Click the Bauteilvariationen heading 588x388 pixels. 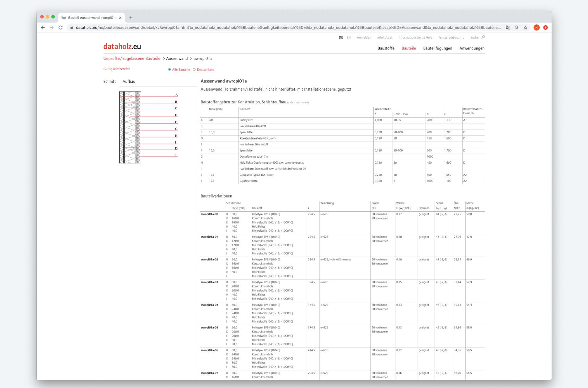tap(216, 196)
